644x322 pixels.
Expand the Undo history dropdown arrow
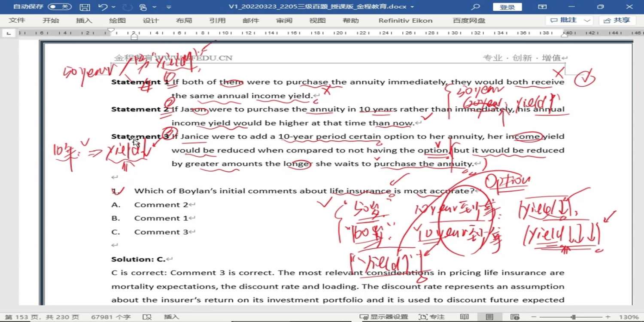coord(113,7)
